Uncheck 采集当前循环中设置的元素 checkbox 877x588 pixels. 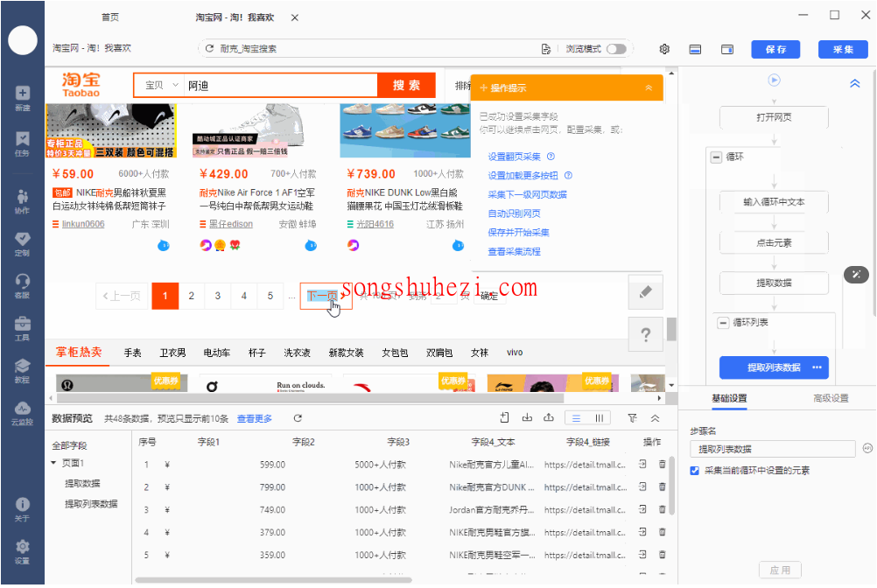tap(695, 471)
